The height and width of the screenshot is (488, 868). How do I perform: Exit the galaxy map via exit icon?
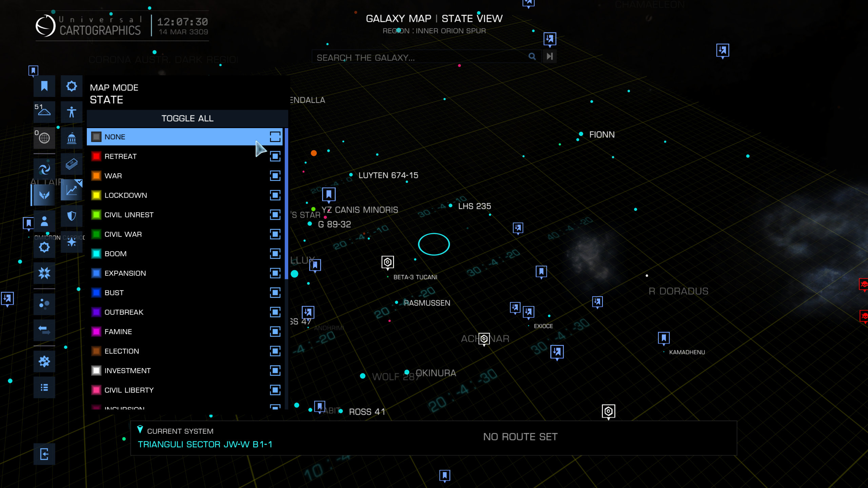tap(44, 454)
